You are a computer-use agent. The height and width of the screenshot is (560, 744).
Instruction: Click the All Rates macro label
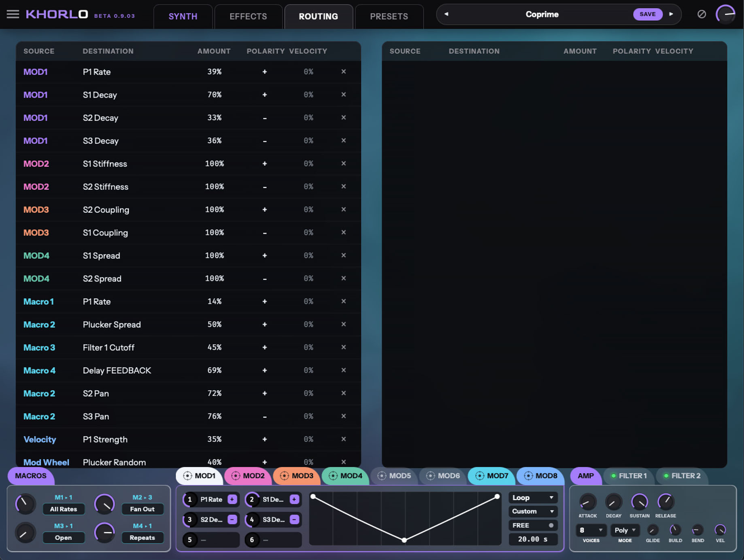(x=63, y=509)
